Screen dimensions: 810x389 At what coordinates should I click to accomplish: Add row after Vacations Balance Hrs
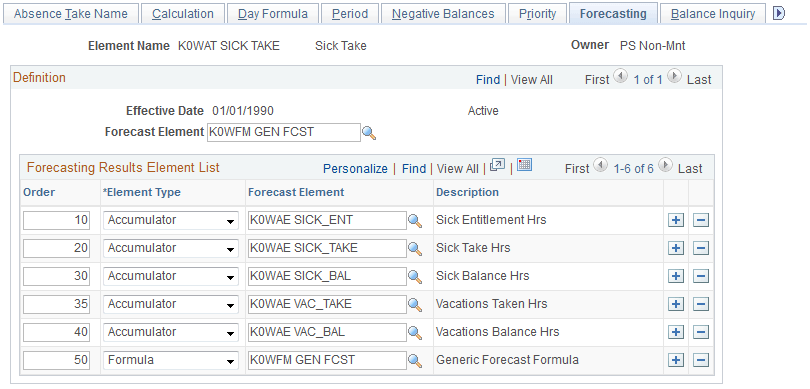pos(676,332)
